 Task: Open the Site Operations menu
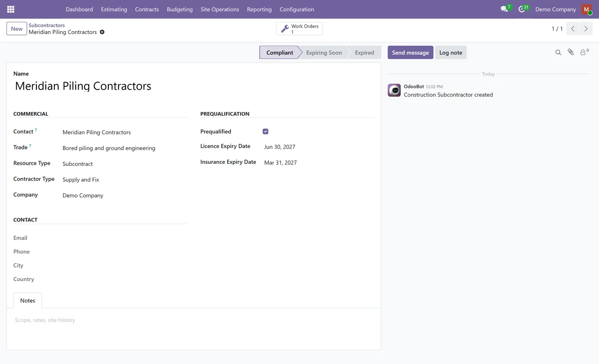(x=220, y=9)
